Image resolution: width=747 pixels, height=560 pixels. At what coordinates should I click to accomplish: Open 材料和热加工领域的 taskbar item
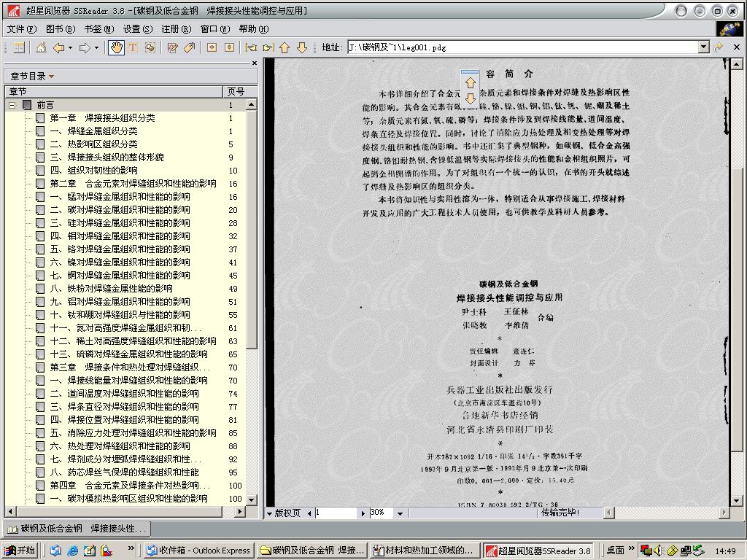click(425, 551)
